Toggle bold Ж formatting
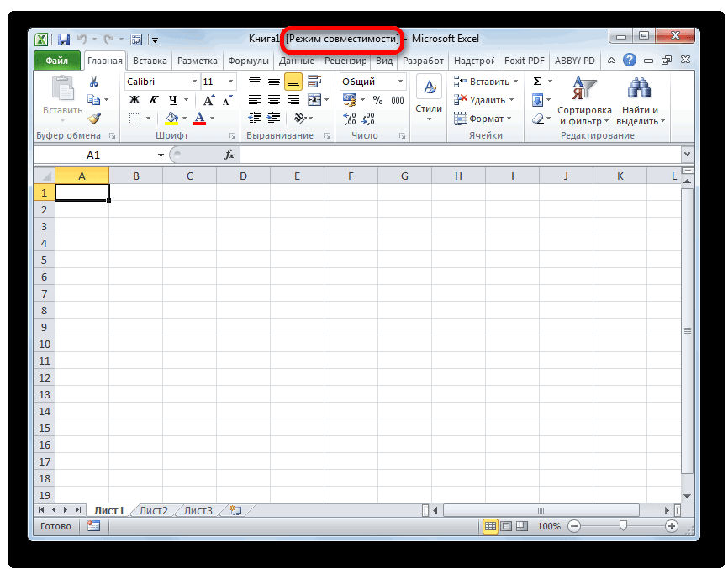 [135, 100]
